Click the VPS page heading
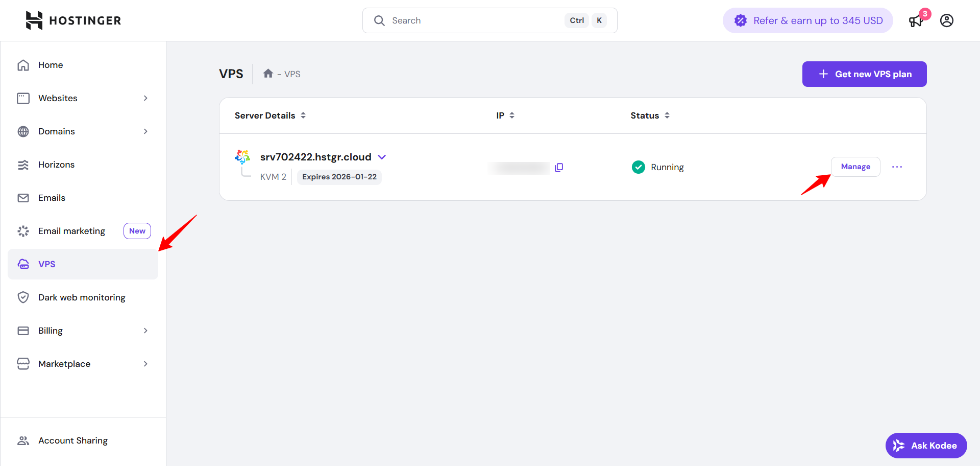 (231, 74)
